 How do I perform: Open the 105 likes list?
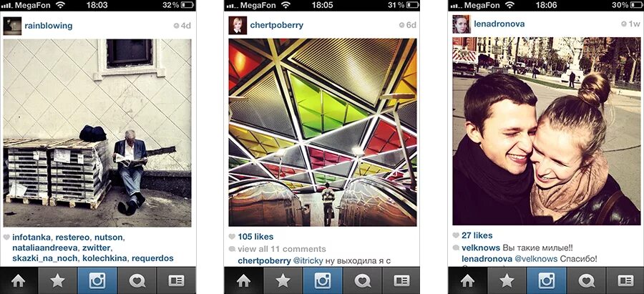[x=255, y=237]
